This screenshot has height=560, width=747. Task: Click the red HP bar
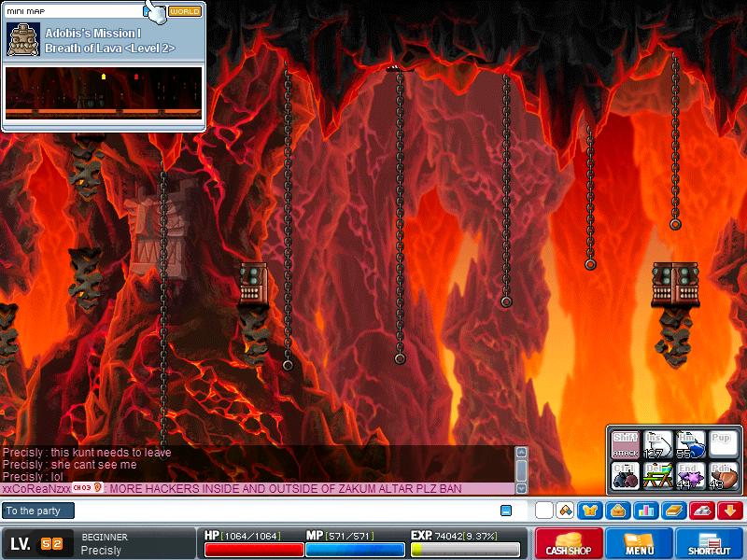(254, 550)
